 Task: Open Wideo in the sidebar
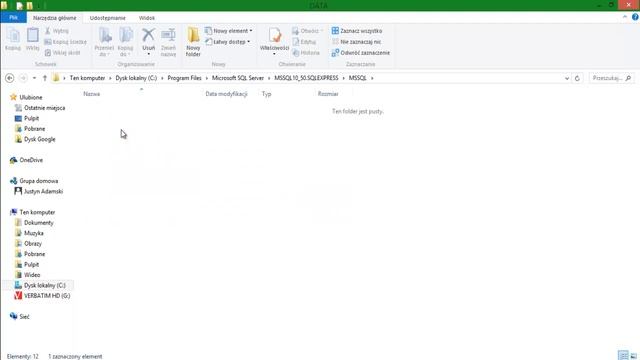[x=32, y=275]
